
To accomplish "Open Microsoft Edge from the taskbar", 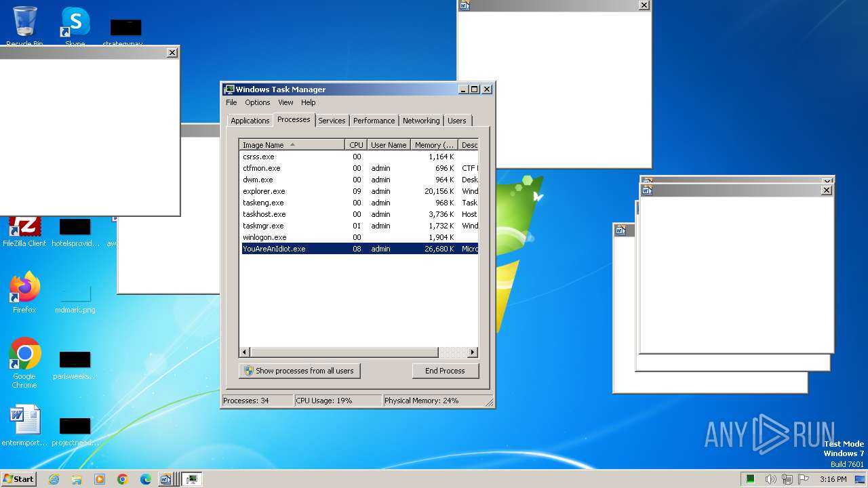I will click(x=146, y=479).
